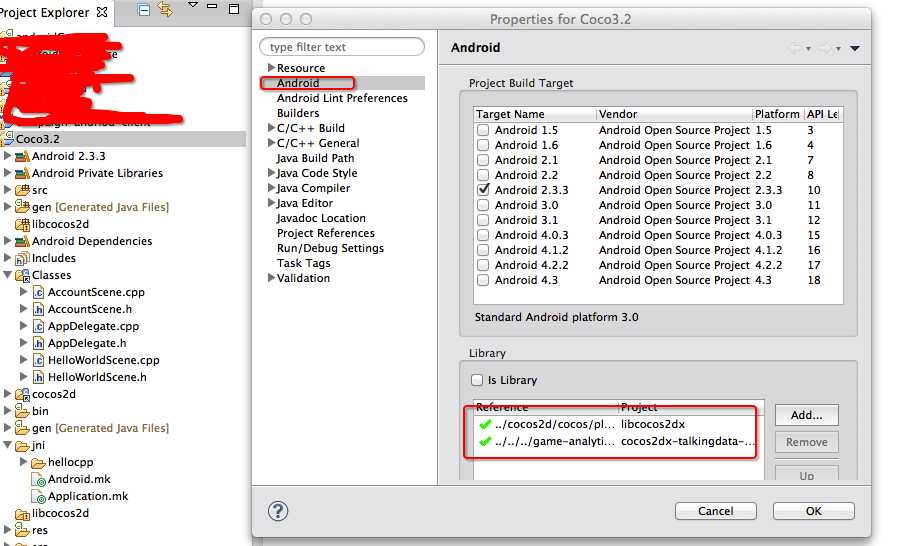Enable the Is Library checkbox
The height and width of the screenshot is (546, 913).
(x=477, y=380)
